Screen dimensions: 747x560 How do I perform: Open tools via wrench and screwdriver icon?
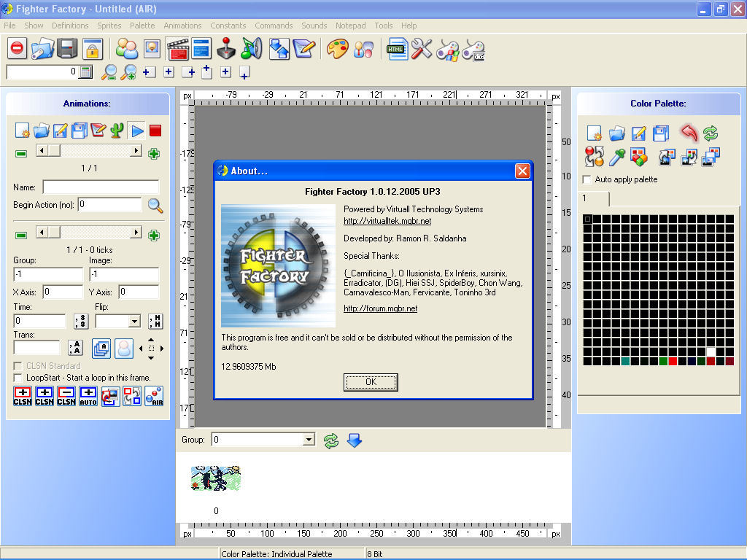(x=422, y=48)
